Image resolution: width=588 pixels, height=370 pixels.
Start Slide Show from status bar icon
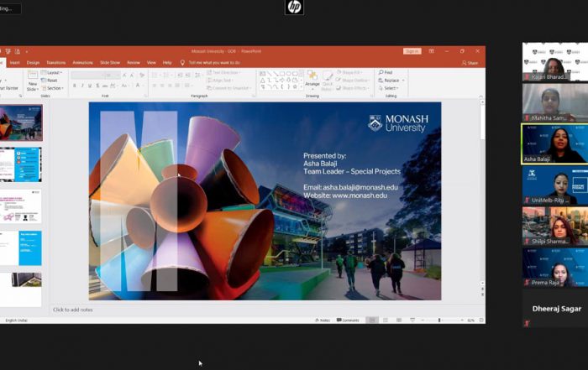coord(412,320)
